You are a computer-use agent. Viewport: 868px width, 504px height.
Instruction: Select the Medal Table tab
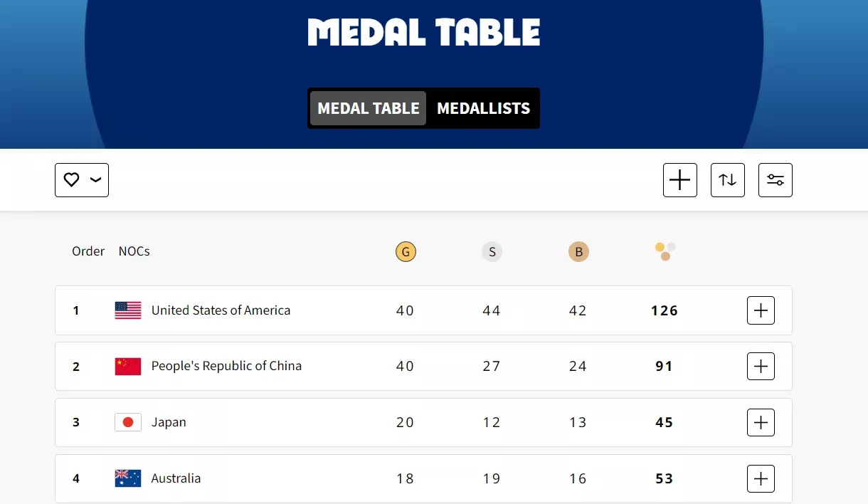click(369, 108)
